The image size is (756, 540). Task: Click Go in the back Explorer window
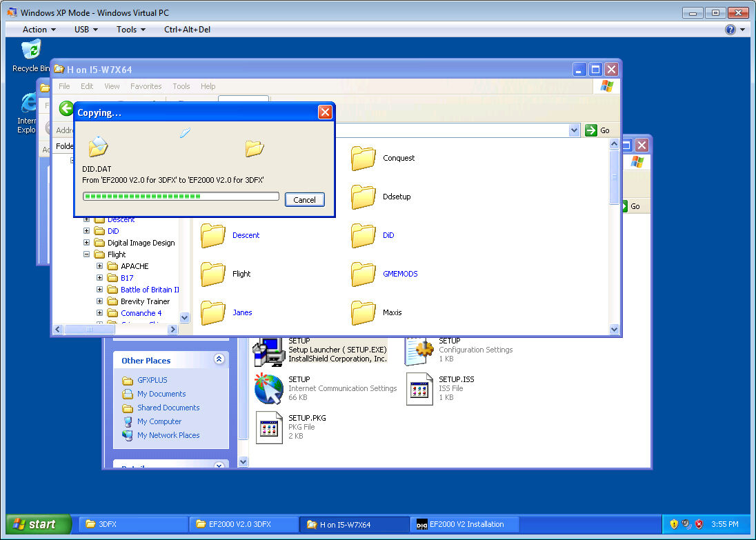tap(631, 206)
